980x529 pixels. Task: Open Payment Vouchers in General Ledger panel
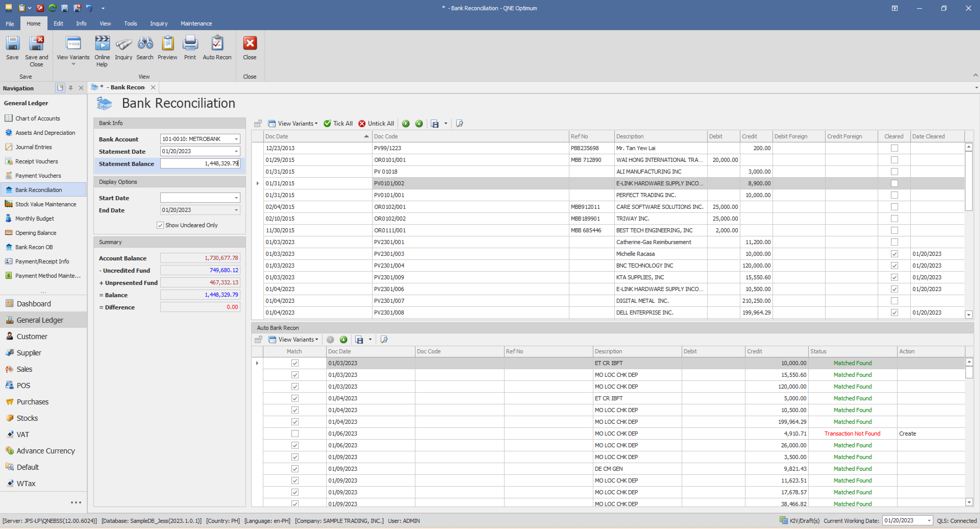point(39,175)
